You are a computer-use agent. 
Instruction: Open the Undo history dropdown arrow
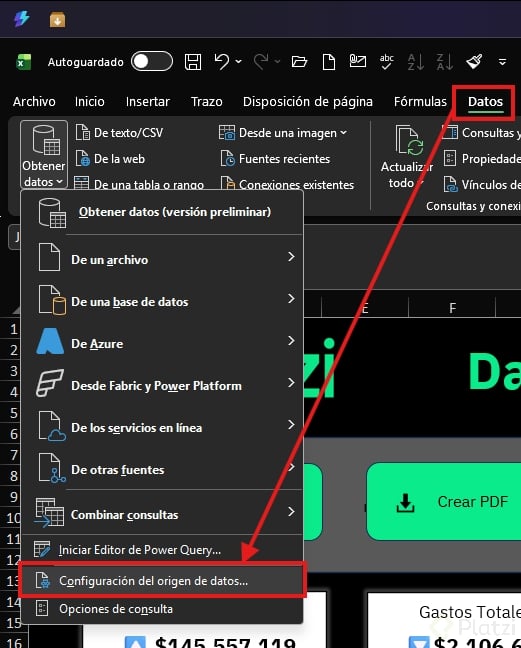tap(238, 62)
